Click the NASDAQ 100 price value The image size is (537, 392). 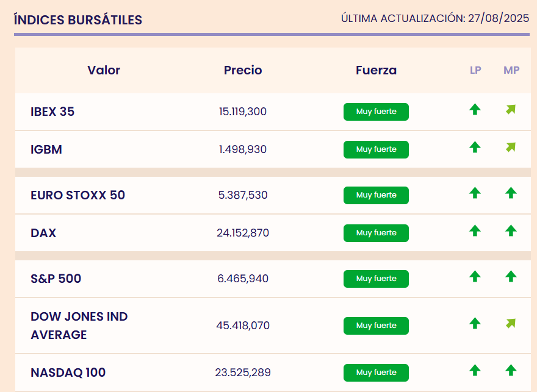(243, 372)
